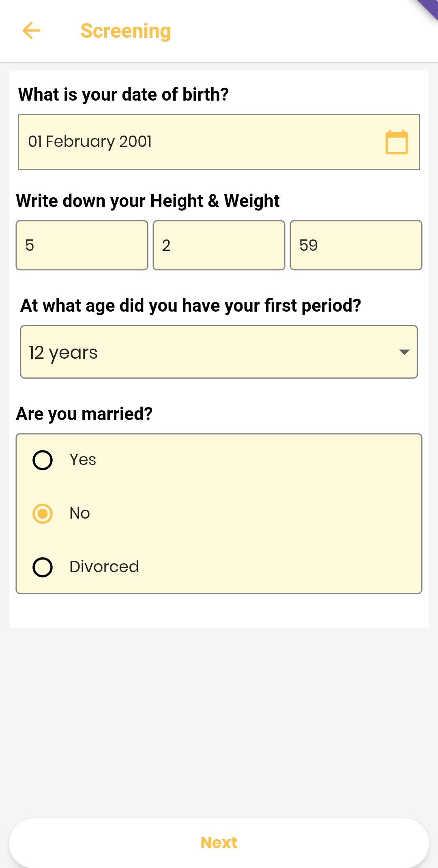Click the first period question heading
Viewport: 438px width, 868px height.
191,306
